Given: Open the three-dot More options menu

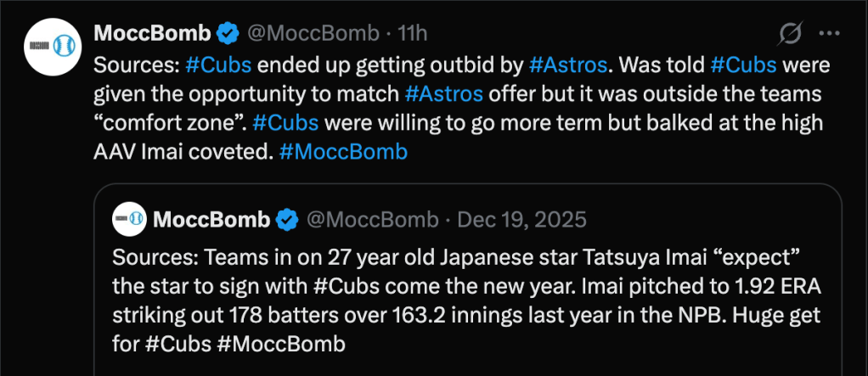Looking at the screenshot, I should pos(828,34).
